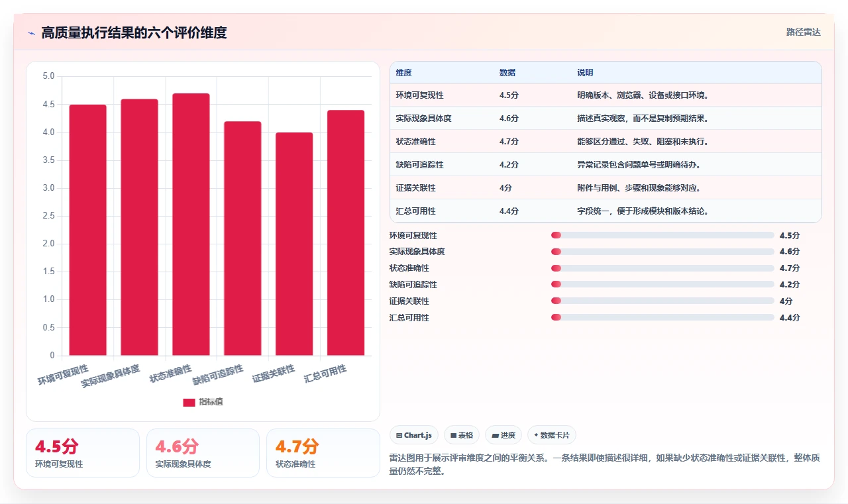Click the 证据关联性 progress bar
848x504 pixels.
click(662, 301)
